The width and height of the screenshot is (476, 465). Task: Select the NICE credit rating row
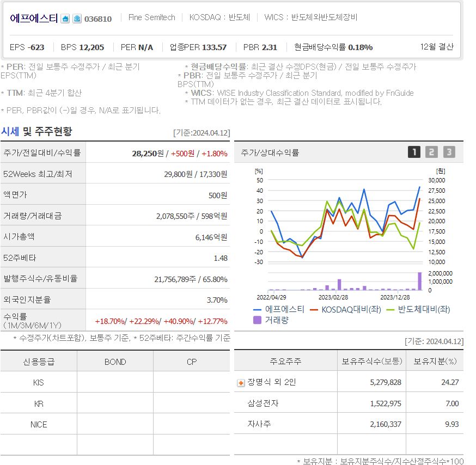(115, 424)
